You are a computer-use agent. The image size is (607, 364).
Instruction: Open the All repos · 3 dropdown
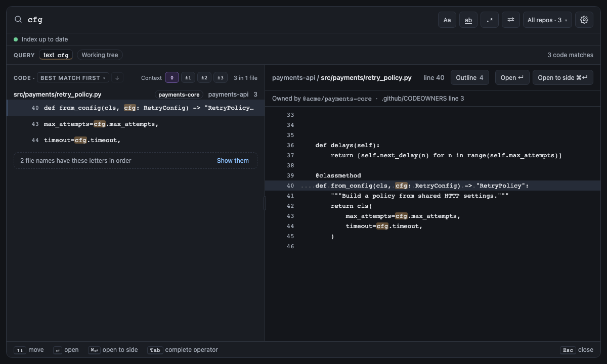click(547, 20)
